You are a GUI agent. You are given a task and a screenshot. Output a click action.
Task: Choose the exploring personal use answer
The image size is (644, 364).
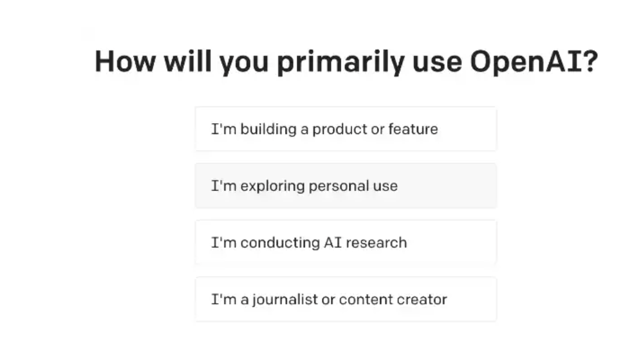[x=345, y=186]
